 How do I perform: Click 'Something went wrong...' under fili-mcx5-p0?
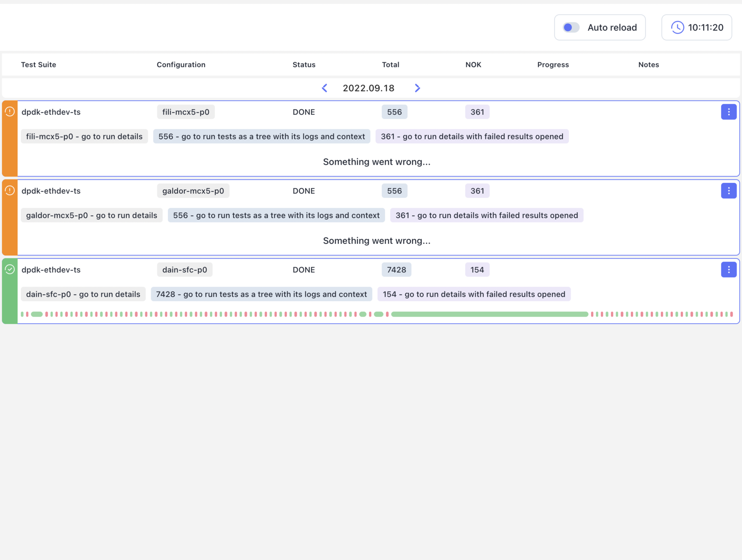[377, 162]
